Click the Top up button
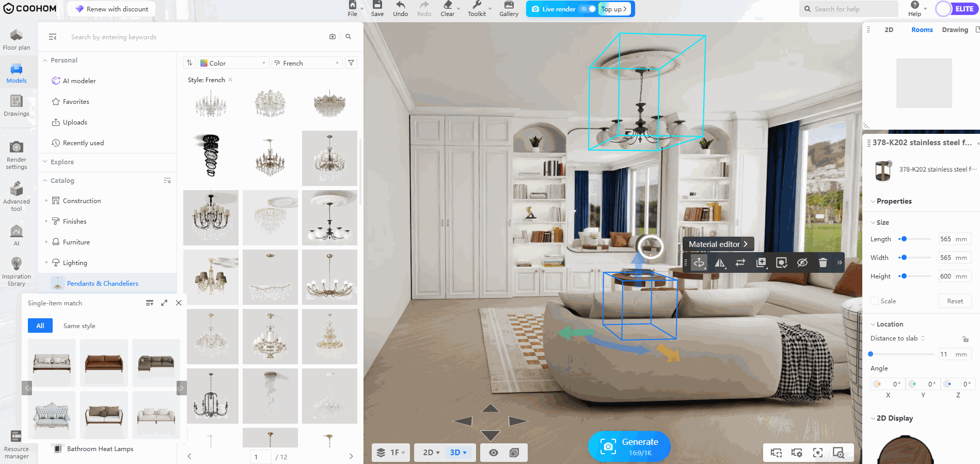The width and height of the screenshot is (980, 464). click(614, 9)
